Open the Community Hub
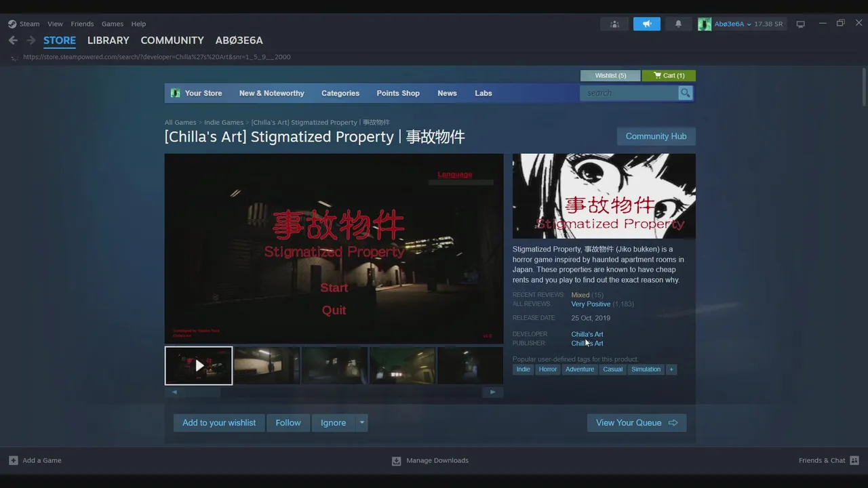Image resolution: width=868 pixels, height=488 pixels. click(656, 136)
